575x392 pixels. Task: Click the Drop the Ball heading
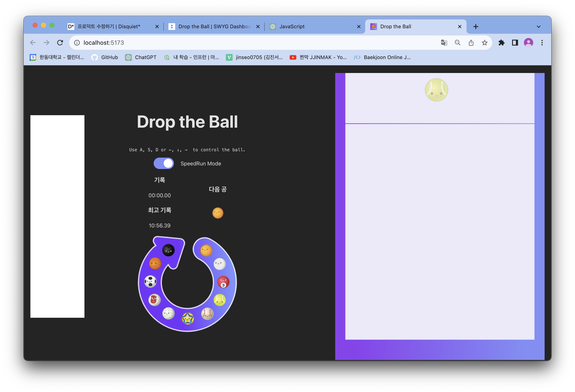point(187,122)
